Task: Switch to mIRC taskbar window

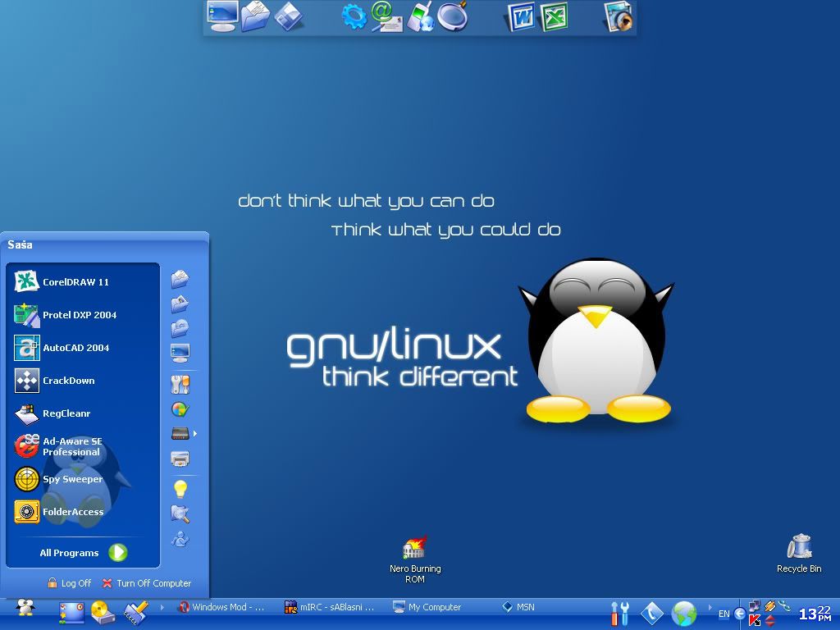Action: coord(330,607)
